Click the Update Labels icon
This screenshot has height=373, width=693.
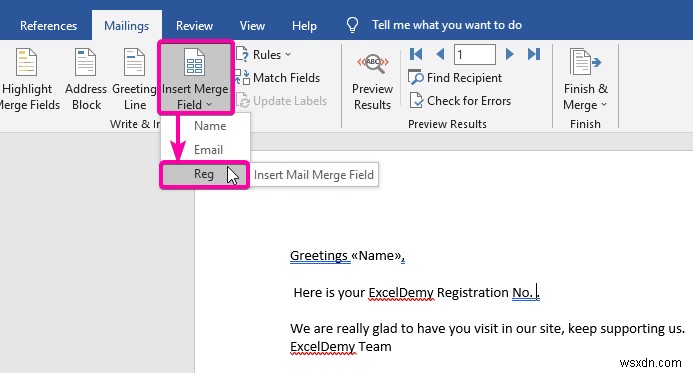243,100
